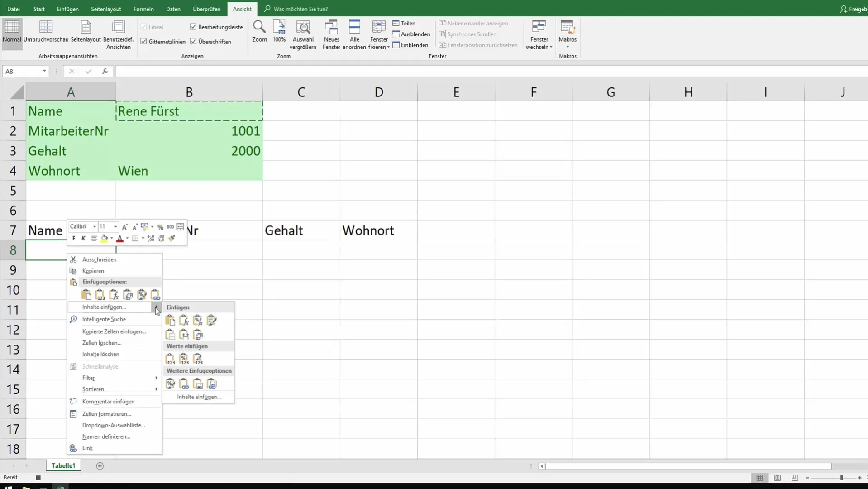The image size is (868, 489).
Task: Open Formeln ribbon tab
Action: [x=143, y=9]
